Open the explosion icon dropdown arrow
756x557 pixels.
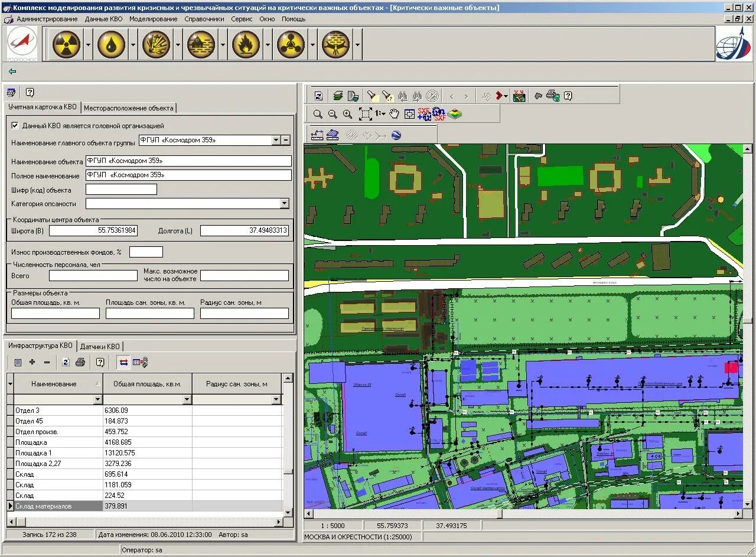pyautogui.click(x=178, y=45)
